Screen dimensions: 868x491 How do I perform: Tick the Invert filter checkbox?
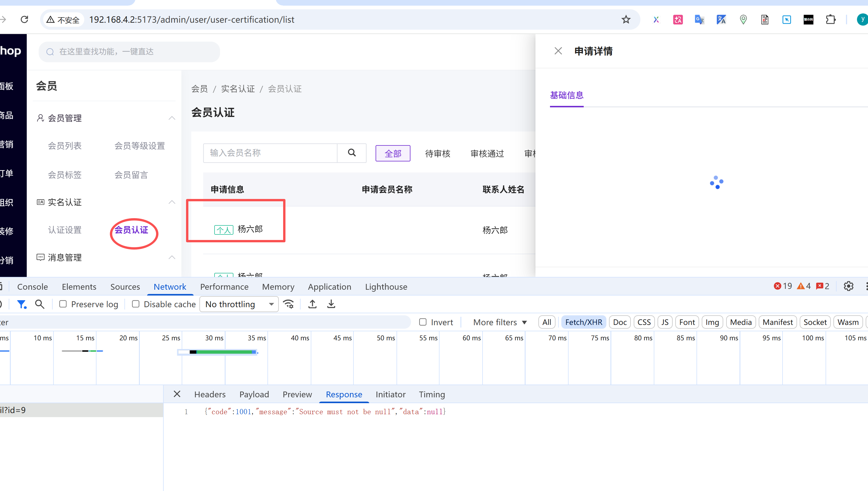point(423,322)
